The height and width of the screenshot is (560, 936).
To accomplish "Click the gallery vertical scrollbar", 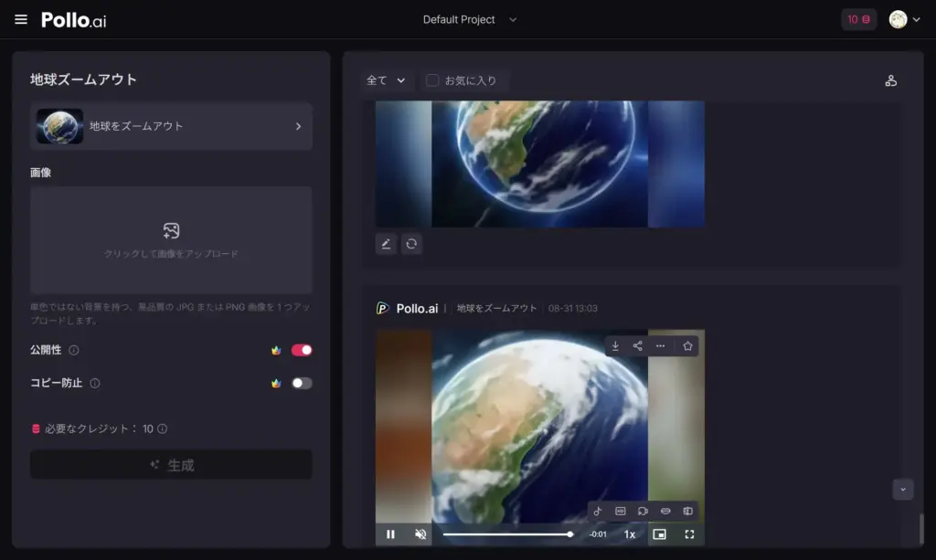I will tap(921, 528).
